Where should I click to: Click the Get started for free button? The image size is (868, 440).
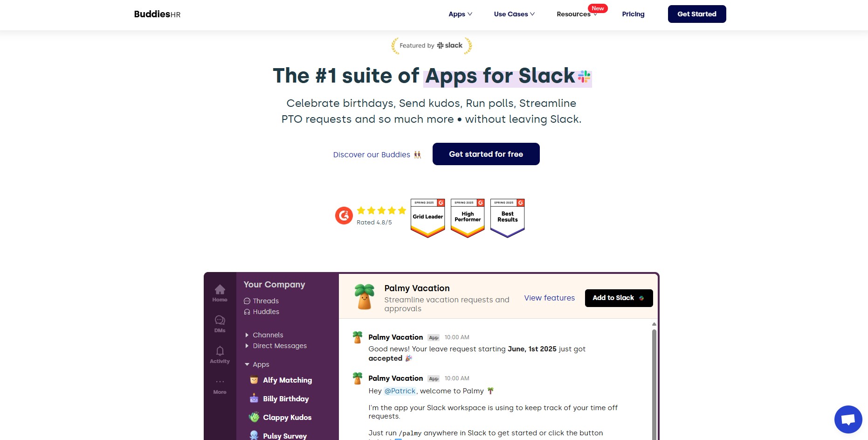(x=486, y=154)
